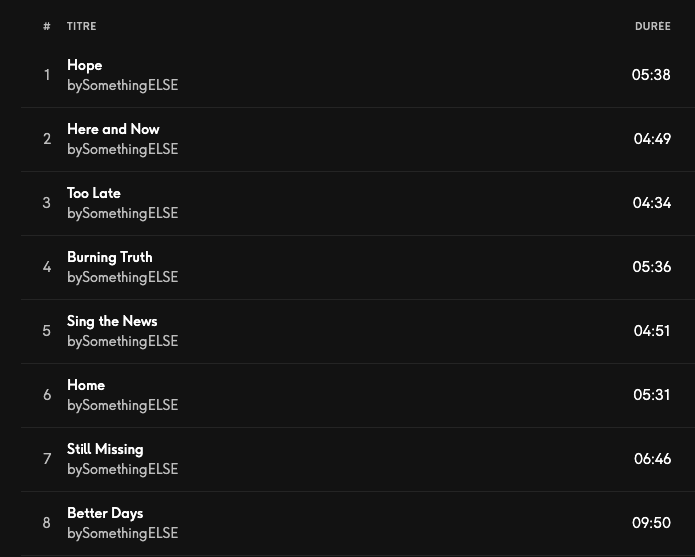Screen dimensions: 695x557
Task: Click the 09:50 duration of Better Days
Action: pyautogui.click(x=651, y=523)
